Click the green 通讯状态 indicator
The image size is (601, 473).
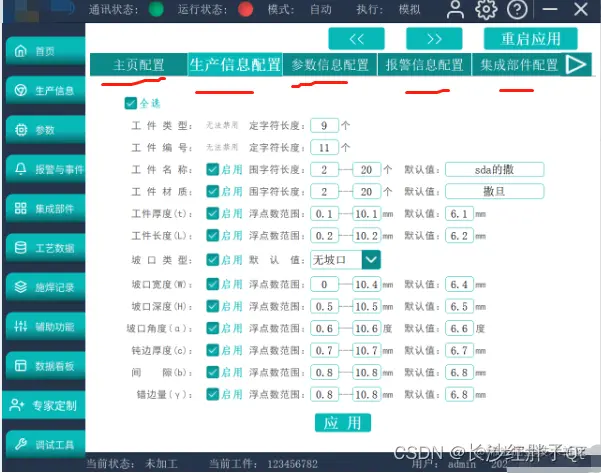pos(156,9)
